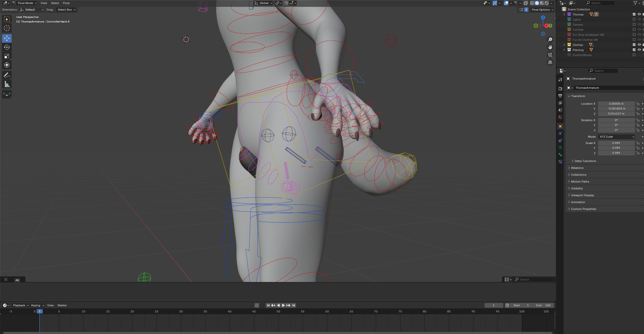
Task: Click the viewport zoom magnifier icon
Action: coord(550,40)
